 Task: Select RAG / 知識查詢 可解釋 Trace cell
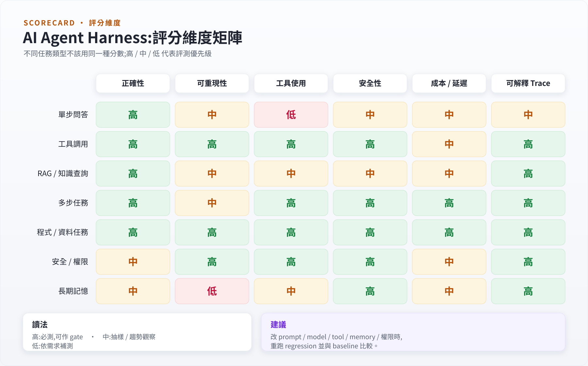coord(528,174)
